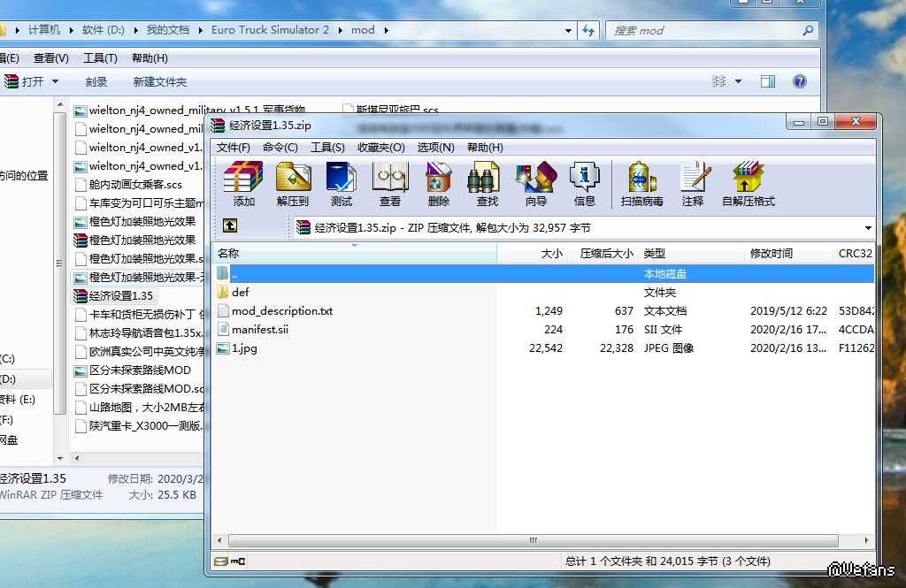This screenshot has width=906, height=588.
Task: Click the Extract To (解压到) icon
Action: 293,184
